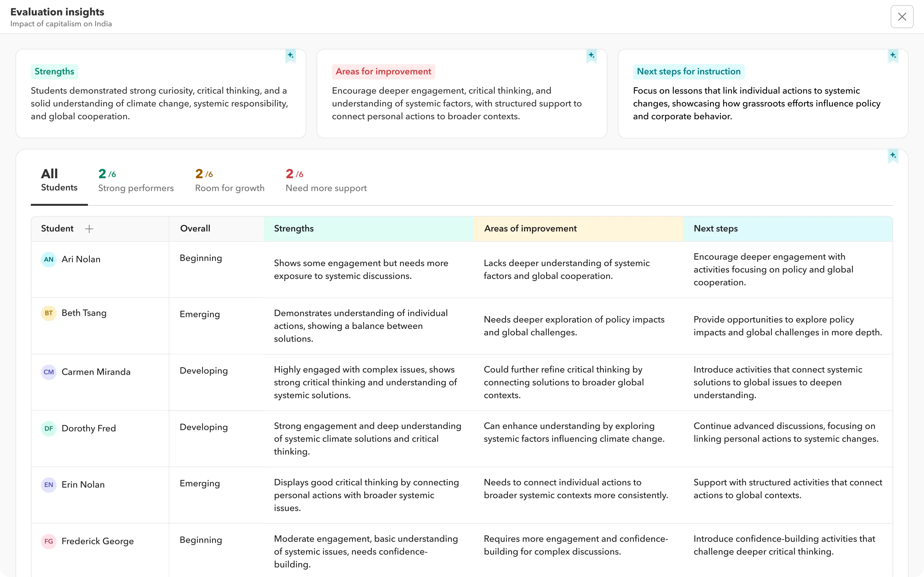The image size is (924, 577).
Task: Click Carmen Miranda's CM avatar
Action: click(x=48, y=372)
